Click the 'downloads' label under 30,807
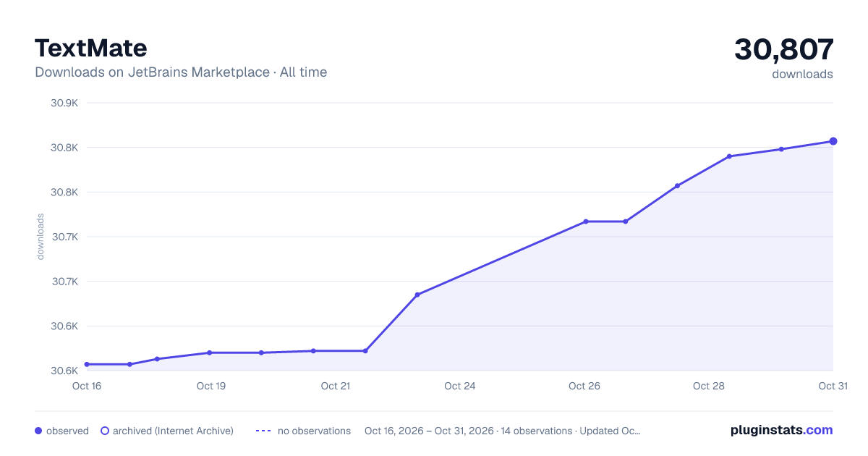Screen dimensions: 868x456 tap(802, 74)
